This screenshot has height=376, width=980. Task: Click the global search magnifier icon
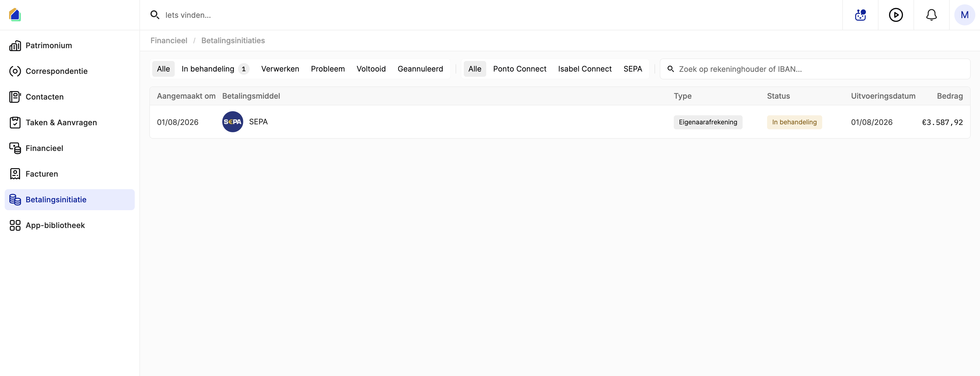coord(155,15)
